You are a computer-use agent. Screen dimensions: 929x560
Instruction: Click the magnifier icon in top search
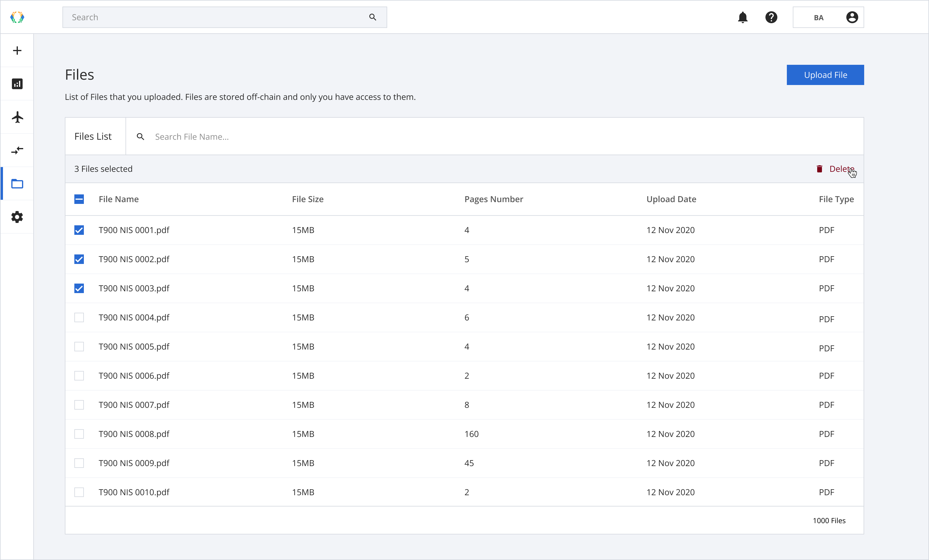(x=373, y=17)
